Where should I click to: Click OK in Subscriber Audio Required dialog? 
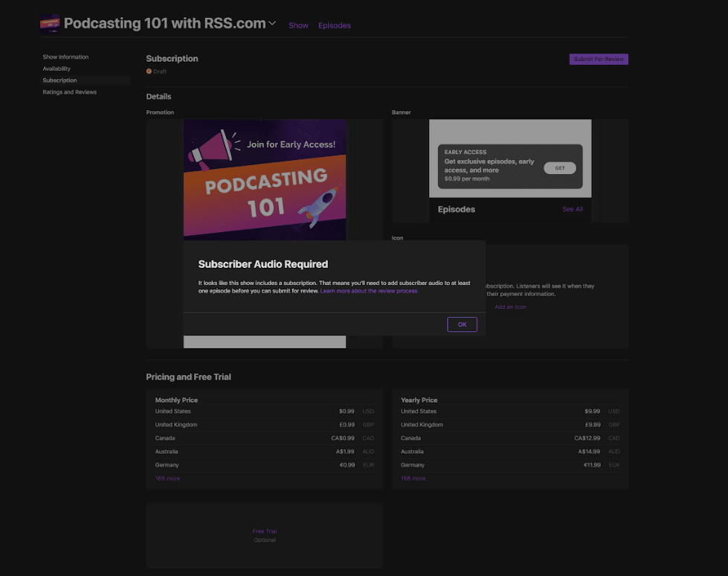(x=462, y=324)
